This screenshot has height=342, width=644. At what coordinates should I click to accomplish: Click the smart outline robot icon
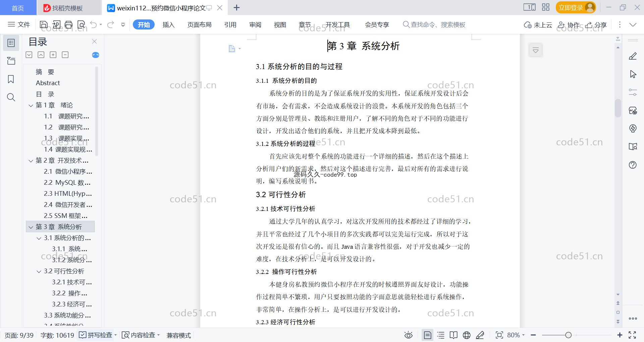click(96, 55)
